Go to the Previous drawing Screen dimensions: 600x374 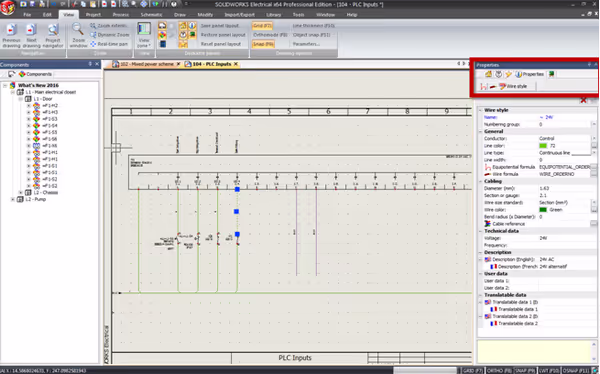tap(11, 36)
